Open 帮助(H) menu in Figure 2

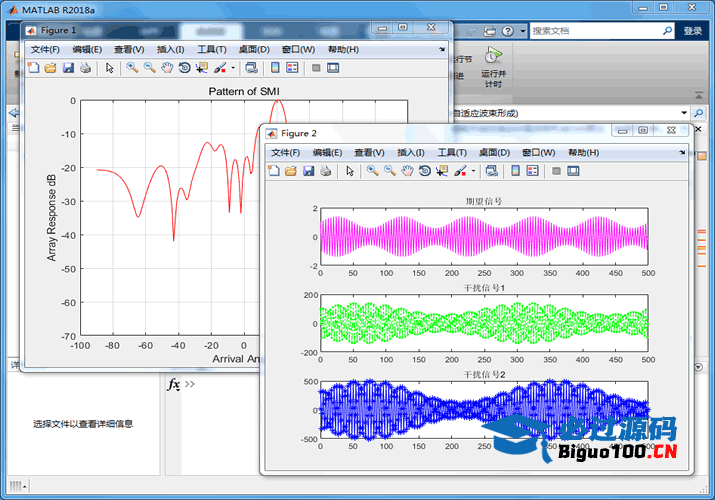click(584, 152)
